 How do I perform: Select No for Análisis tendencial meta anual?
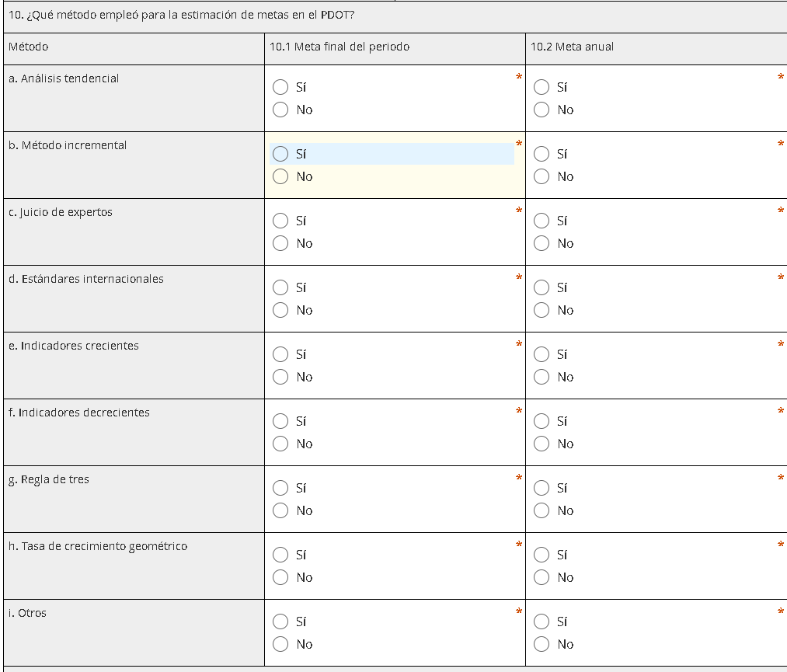(541, 110)
